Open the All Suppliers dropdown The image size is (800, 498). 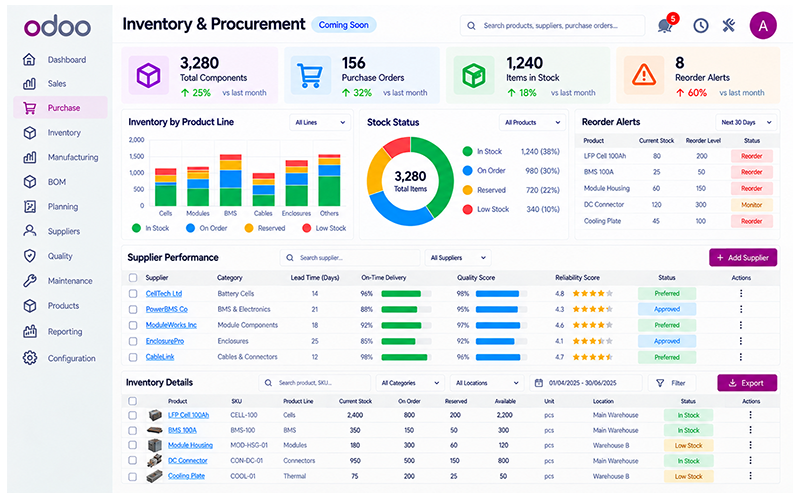[x=458, y=258]
